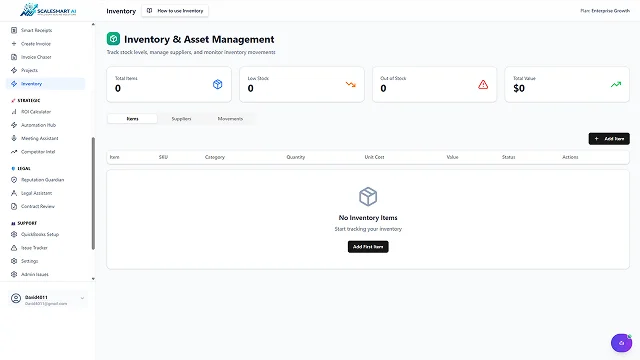Image resolution: width=640 pixels, height=360 pixels.
Task: Click the SKU column header
Action: [x=163, y=157]
